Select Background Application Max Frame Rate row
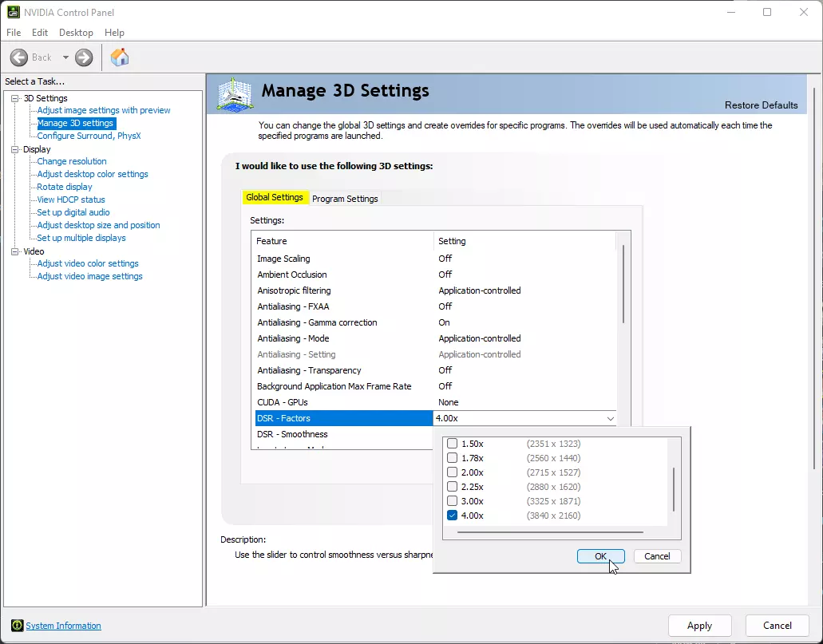 point(434,386)
